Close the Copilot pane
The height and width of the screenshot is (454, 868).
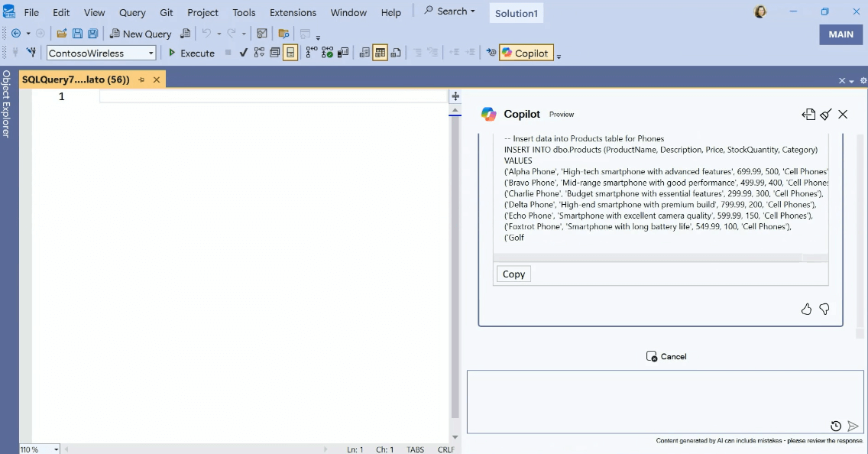843,114
